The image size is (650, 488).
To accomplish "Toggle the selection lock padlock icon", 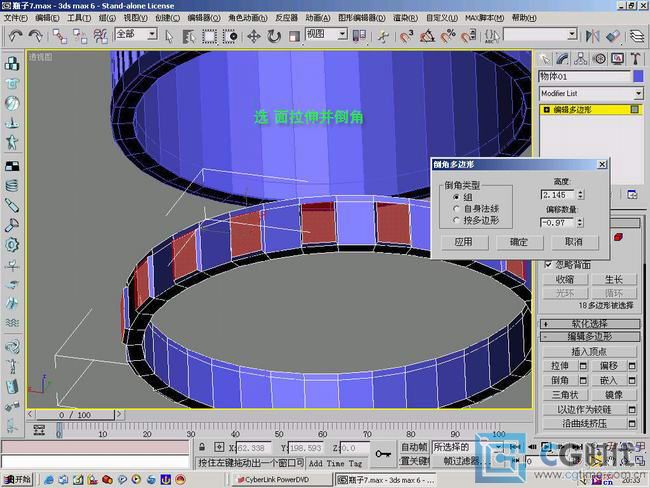I will pos(202,447).
